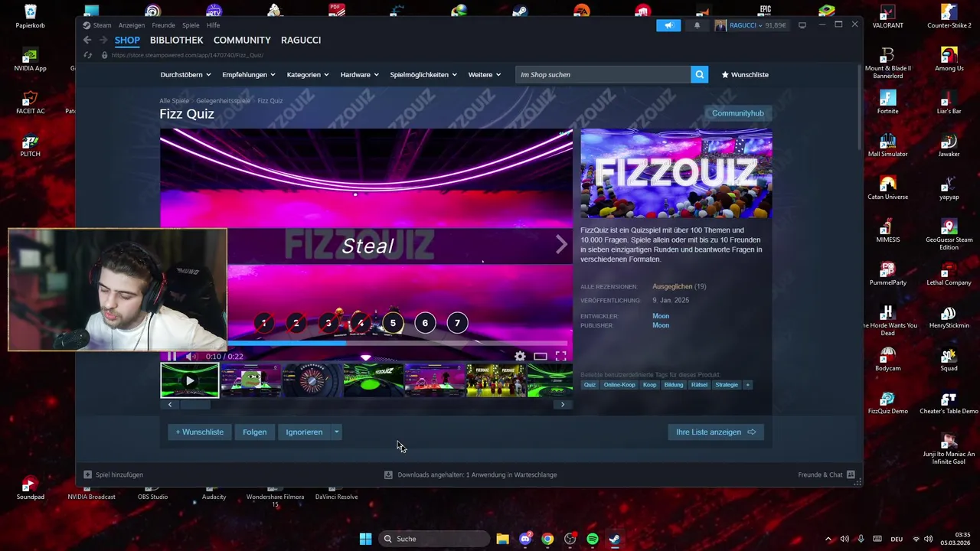
Task: Open notifications bell
Action: [x=697, y=25]
